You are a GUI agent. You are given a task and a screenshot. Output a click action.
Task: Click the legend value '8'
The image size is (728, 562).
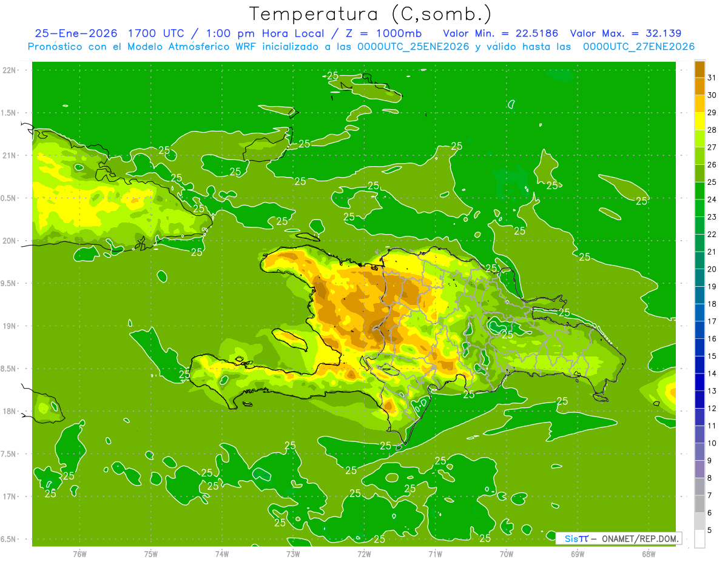point(710,478)
